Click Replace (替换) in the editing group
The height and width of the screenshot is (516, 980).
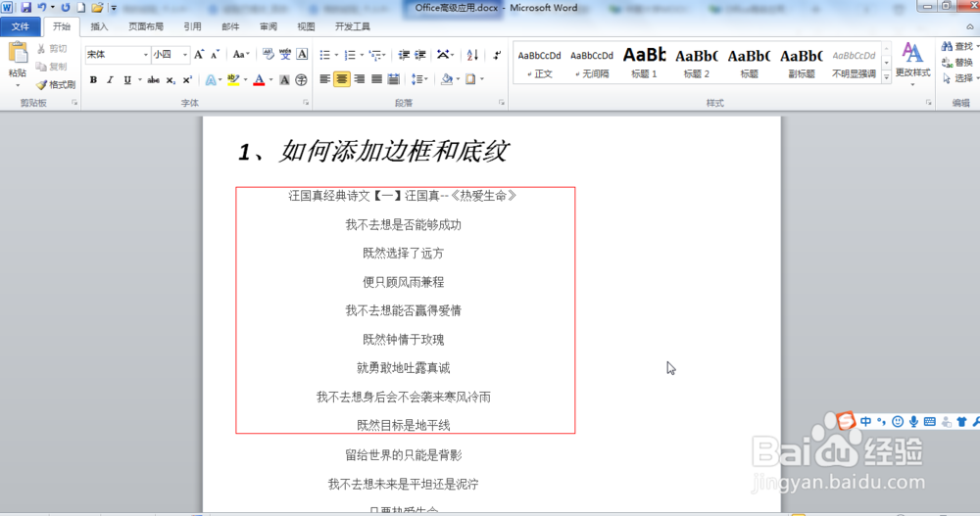(x=957, y=63)
